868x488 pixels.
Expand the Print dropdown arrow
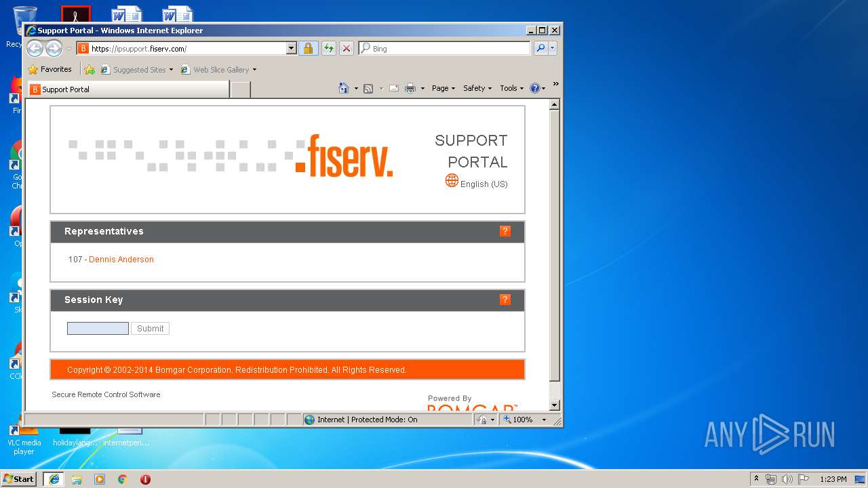pyautogui.click(x=422, y=88)
